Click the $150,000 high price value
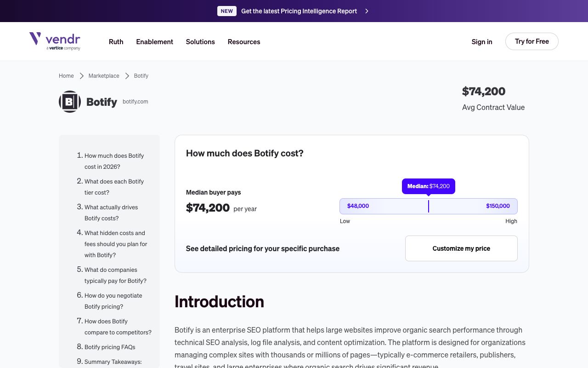 498,206
